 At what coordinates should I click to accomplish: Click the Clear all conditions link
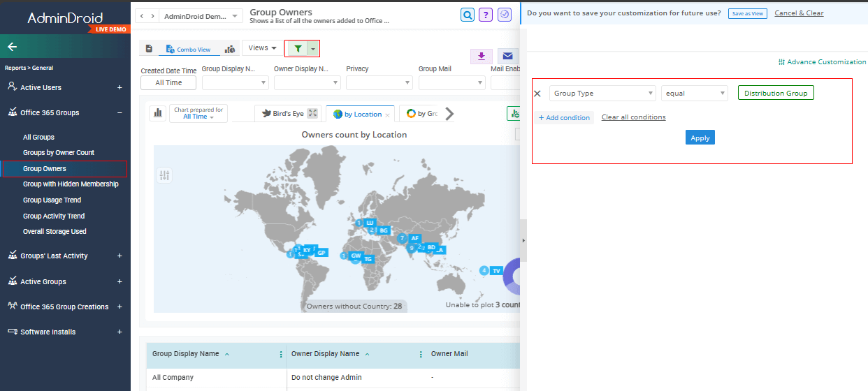click(633, 117)
